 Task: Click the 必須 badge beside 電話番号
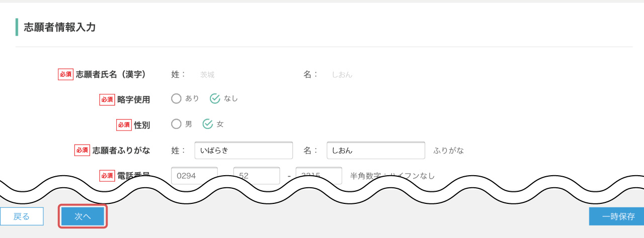click(x=107, y=175)
